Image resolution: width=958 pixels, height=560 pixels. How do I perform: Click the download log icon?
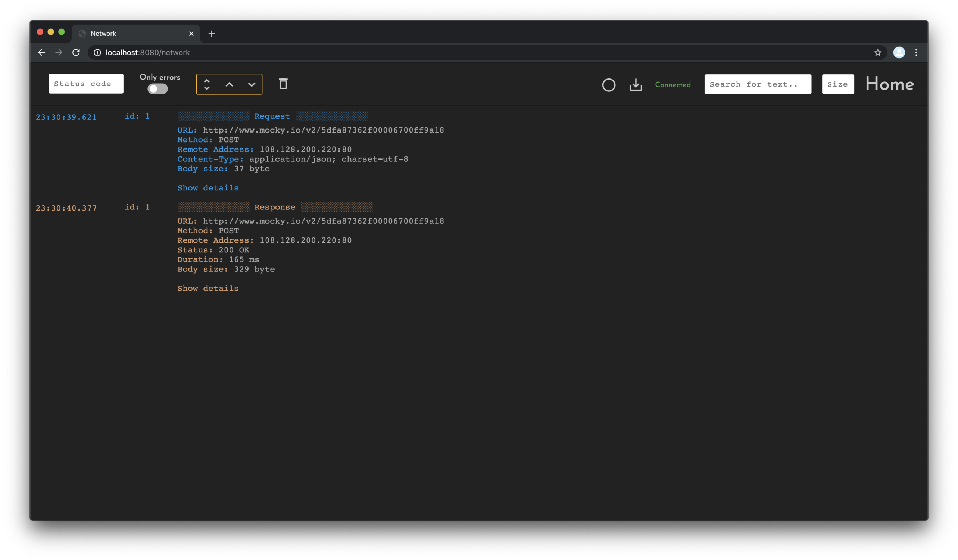(x=636, y=85)
